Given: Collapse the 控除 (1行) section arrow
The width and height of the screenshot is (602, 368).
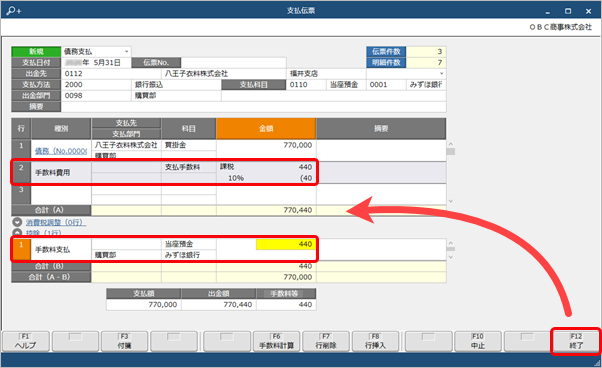Looking at the screenshot, I should tap(17, 233).
